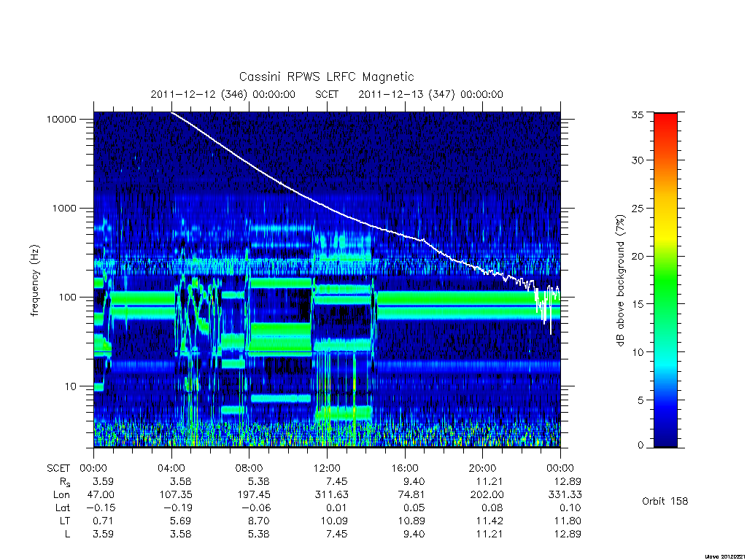Click the start time '2011-12-12 (346) 00:00:00'
747x560 pixels.
(223, 94)
